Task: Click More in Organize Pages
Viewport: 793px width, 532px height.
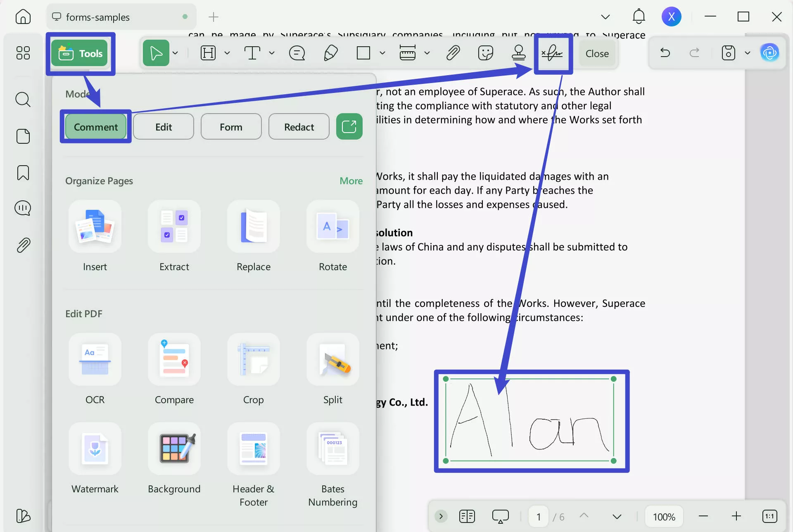Action: [x=351, y=181]
